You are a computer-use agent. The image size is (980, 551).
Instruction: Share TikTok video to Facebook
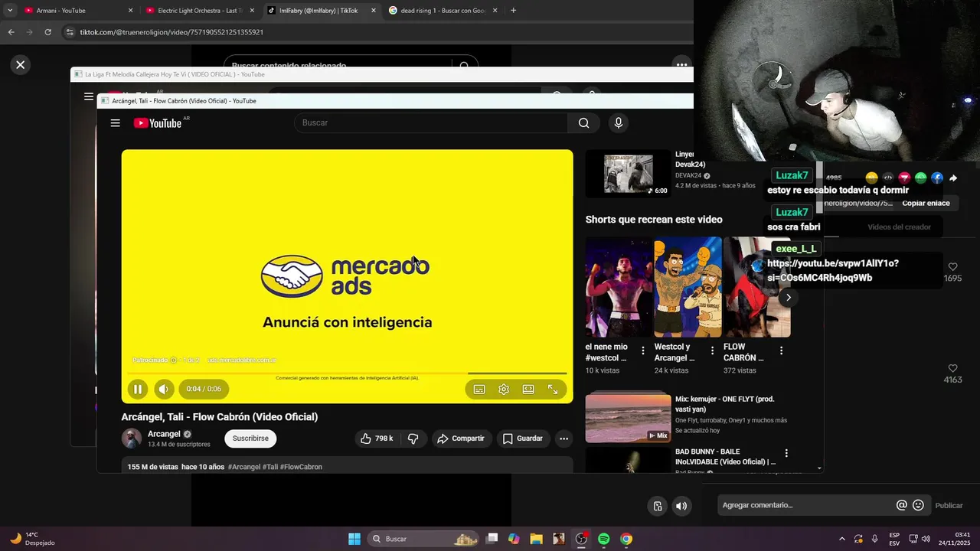937,178
